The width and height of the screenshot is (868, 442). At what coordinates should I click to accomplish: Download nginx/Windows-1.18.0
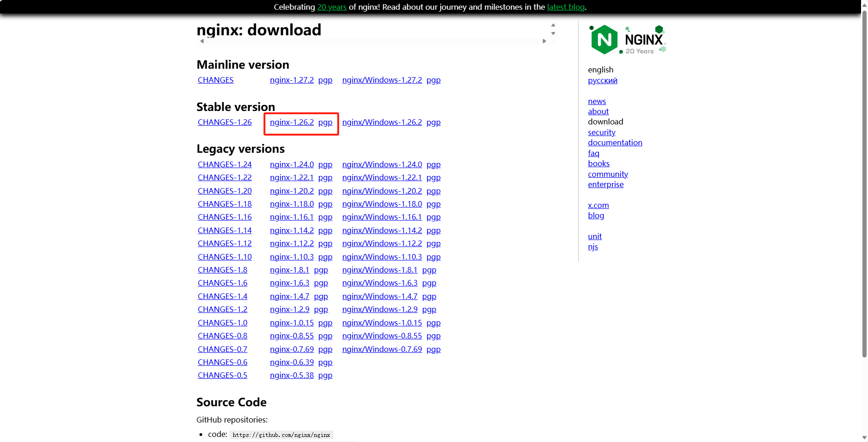tap(382, 204)
